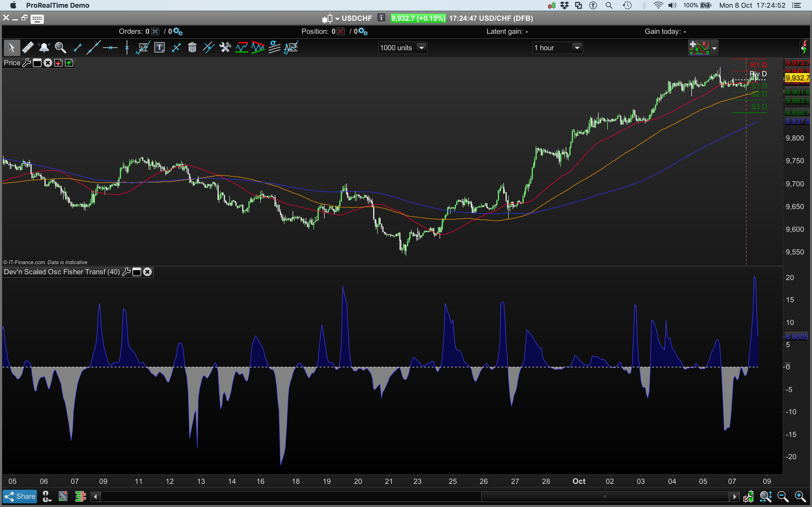The width and height of the screenshot is (812, 507).
Task: Select the magnifier zoom tool in the toolbar
Action: [60, 48]
